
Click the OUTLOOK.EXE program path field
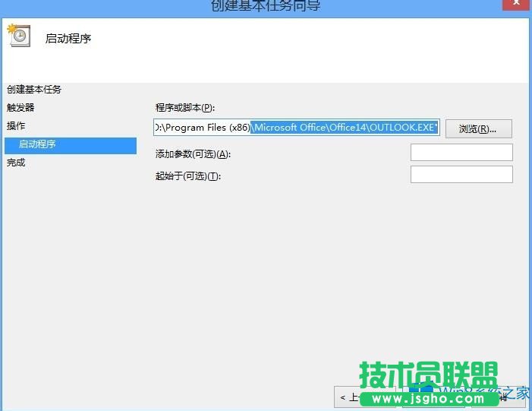tap(296, 128)
